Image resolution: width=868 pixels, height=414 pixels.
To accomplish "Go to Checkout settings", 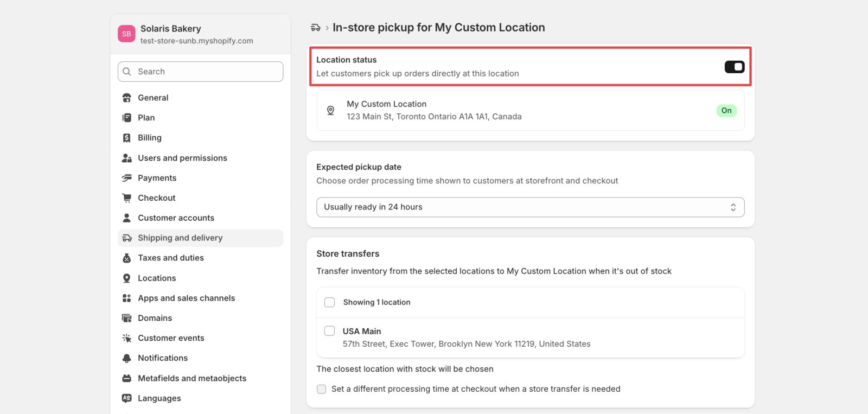I will tap(200, 198).
